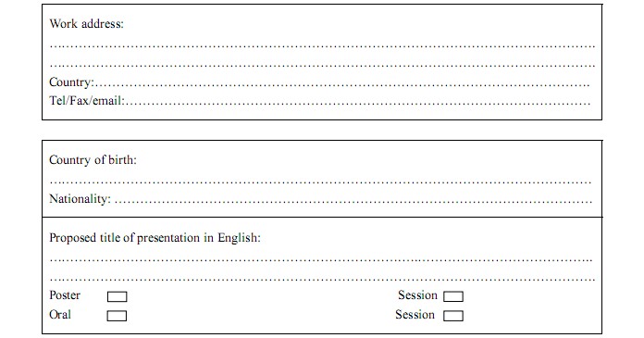Select the Proposed title of presentation label
The width and height of the screenshot is (644, 338).
coord(155,238)
